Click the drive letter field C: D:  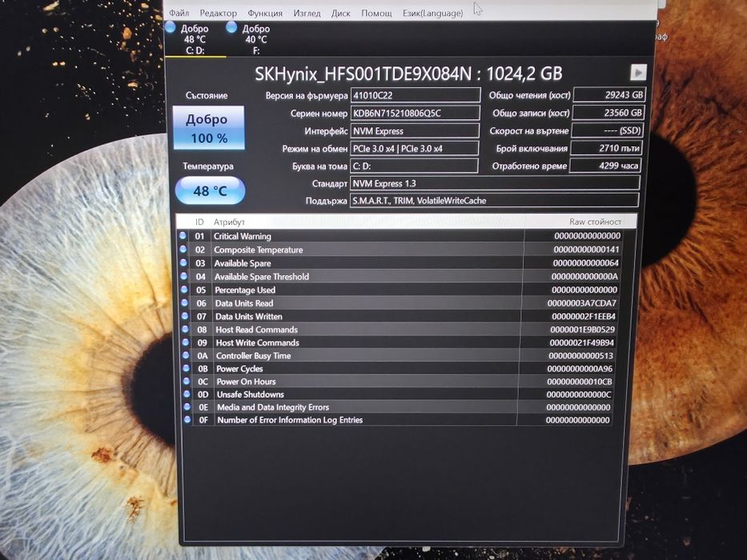(x=413, y=166)
